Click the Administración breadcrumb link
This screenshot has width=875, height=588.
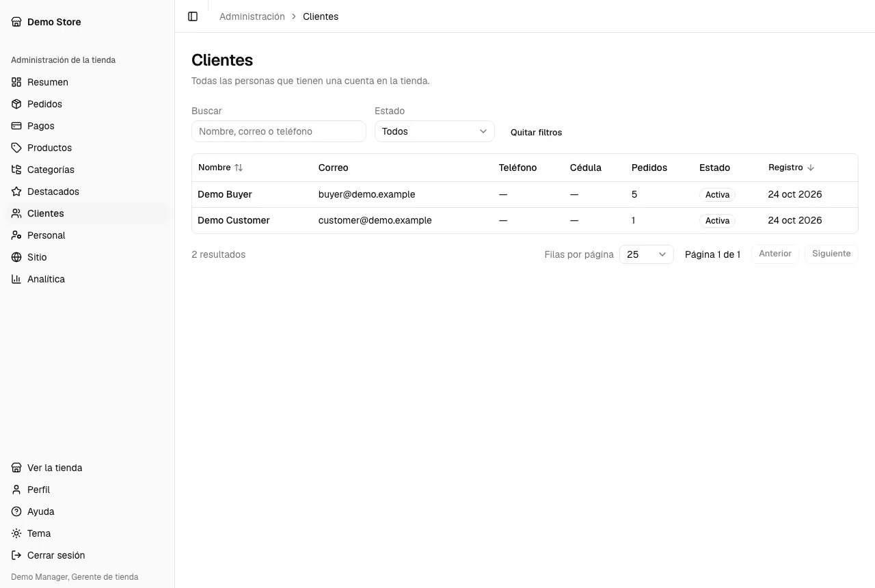tap(252, 16)
